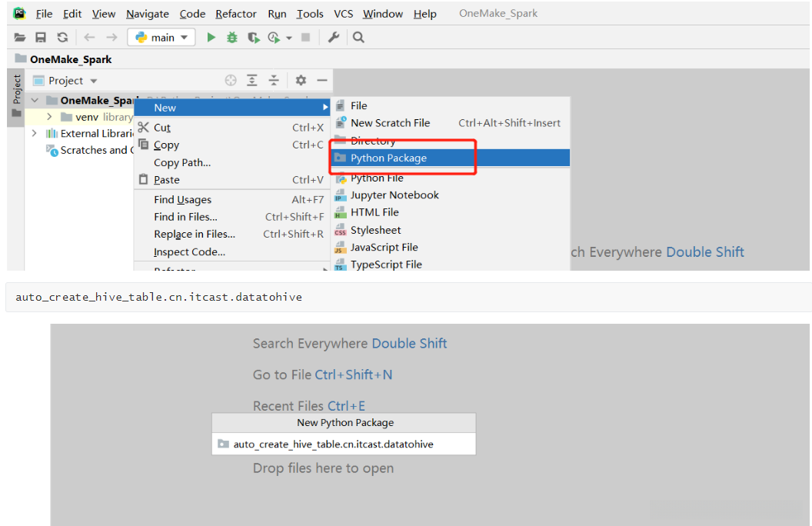Open the View menu

click(x=104, y=14)
